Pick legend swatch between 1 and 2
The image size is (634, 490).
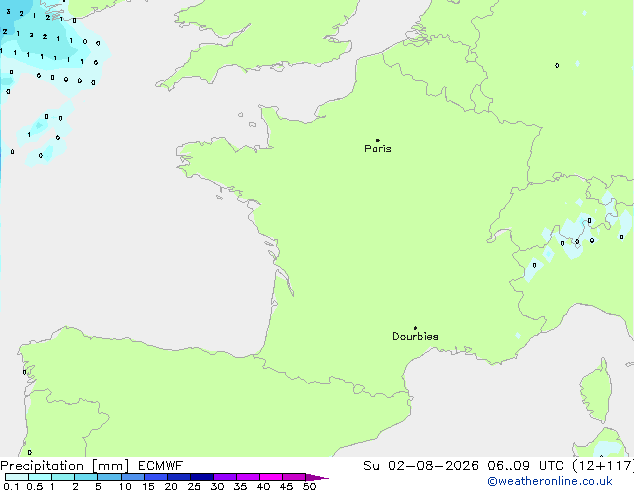[x=63, y=477]
